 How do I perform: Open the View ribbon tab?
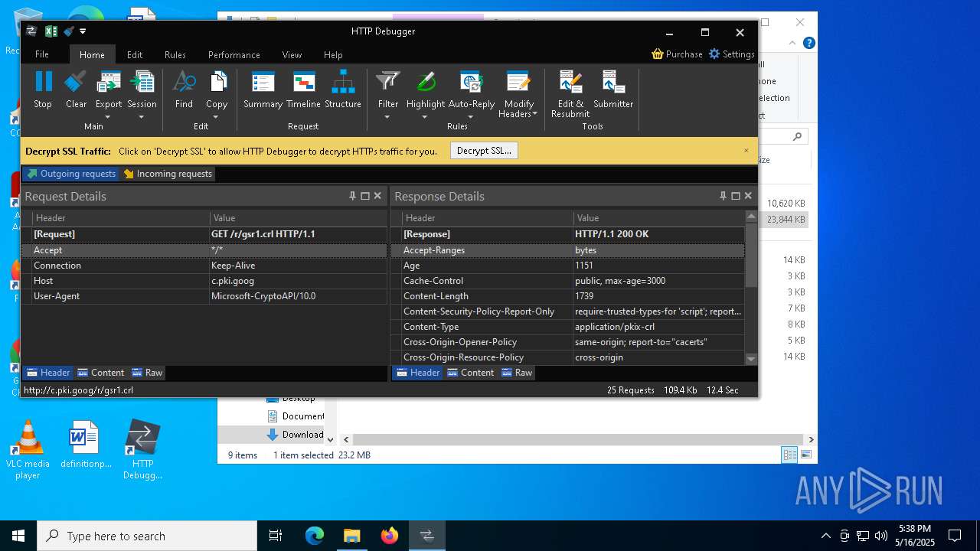[x=292, y=54]
